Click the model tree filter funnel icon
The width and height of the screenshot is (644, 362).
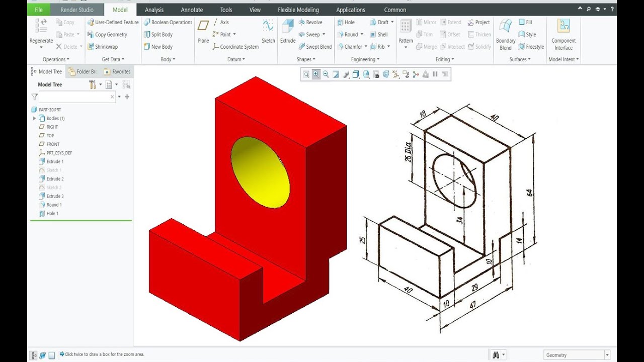[34, 97]
